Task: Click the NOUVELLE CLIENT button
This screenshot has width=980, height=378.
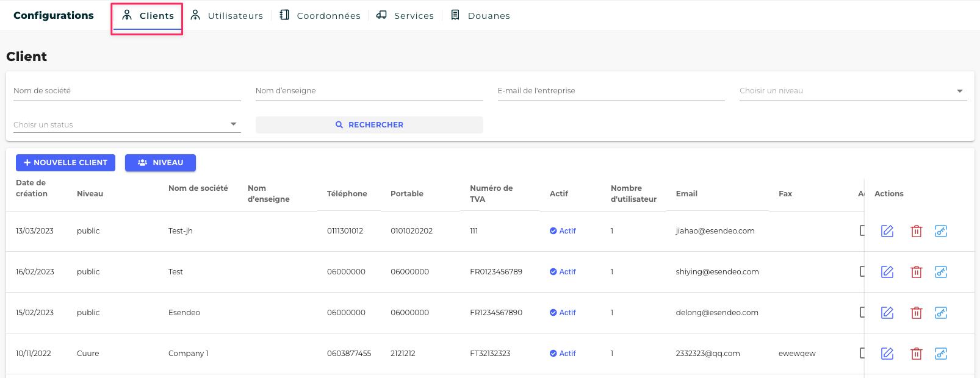Action: pyautogui.click(x=65, y=163)
